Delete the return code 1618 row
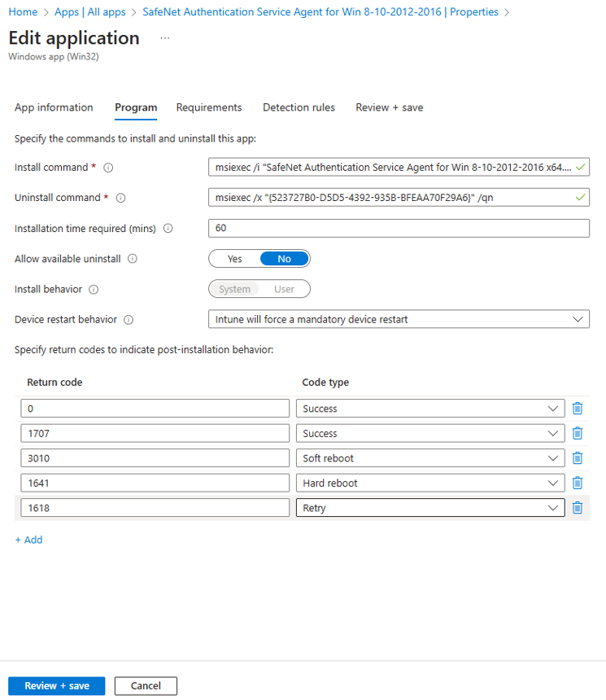The width and height of the screenshot is (606, 700). (577, 508)
